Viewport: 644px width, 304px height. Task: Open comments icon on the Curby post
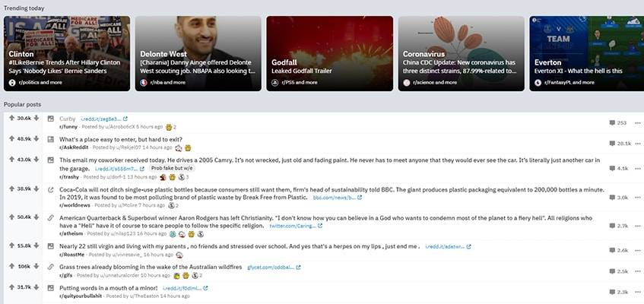coord(612,123)
